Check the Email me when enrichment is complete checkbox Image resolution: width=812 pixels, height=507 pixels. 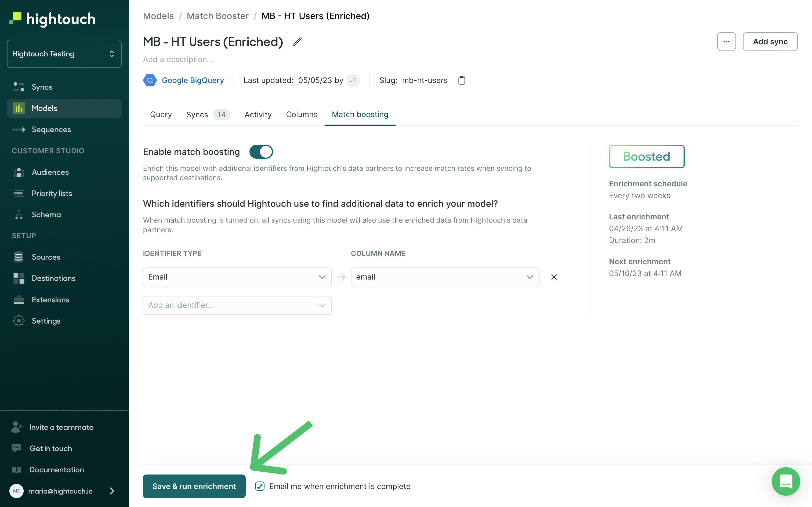click(260, 486)
